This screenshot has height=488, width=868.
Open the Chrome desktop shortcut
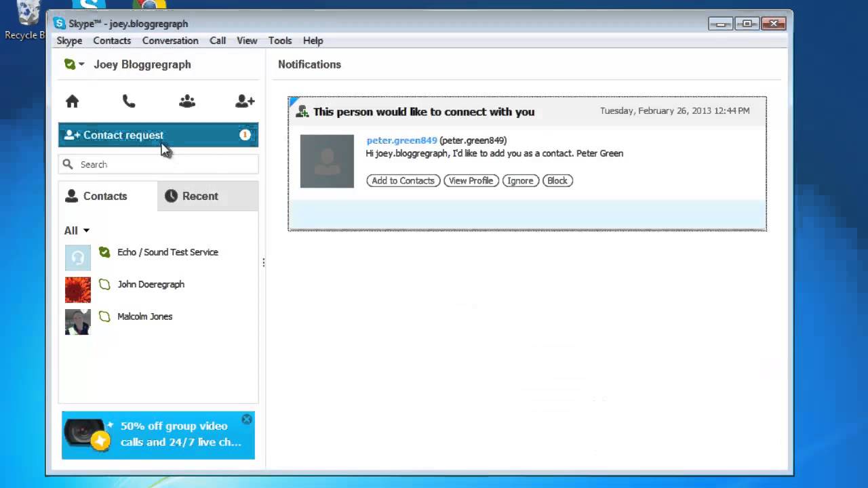pos(151,5)
